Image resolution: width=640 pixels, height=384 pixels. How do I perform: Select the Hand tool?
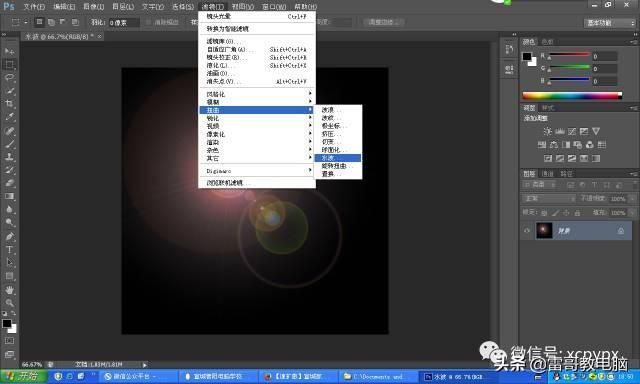coord(9,290)
